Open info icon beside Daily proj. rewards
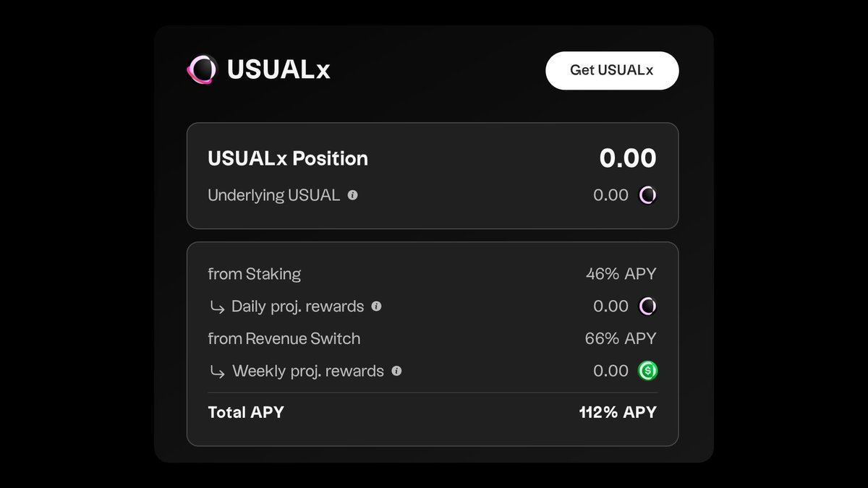Screen dimensions: 868x488 pyautogui.click(x=376, y=307)
